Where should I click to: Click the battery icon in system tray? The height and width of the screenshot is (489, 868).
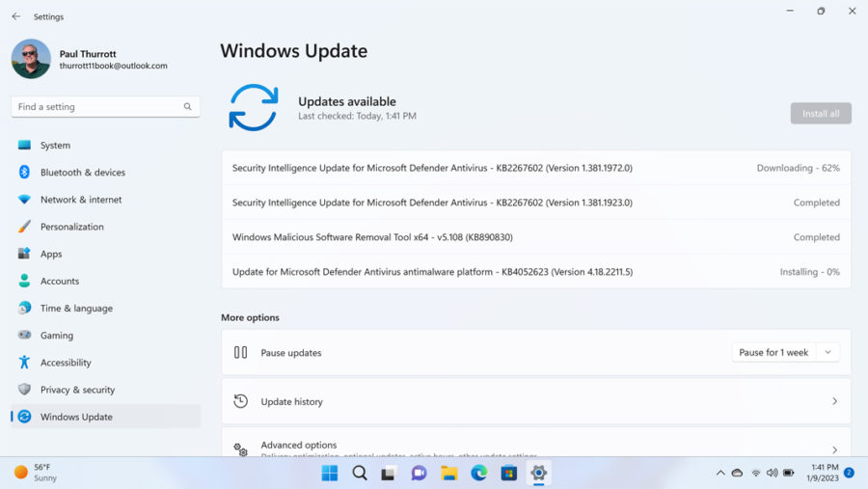789,473
